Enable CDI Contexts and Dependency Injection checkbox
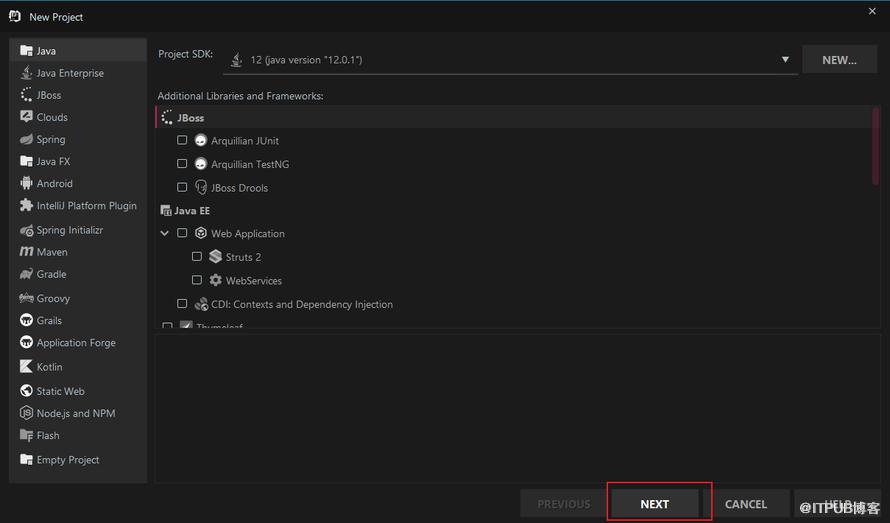 click(182, 304)
